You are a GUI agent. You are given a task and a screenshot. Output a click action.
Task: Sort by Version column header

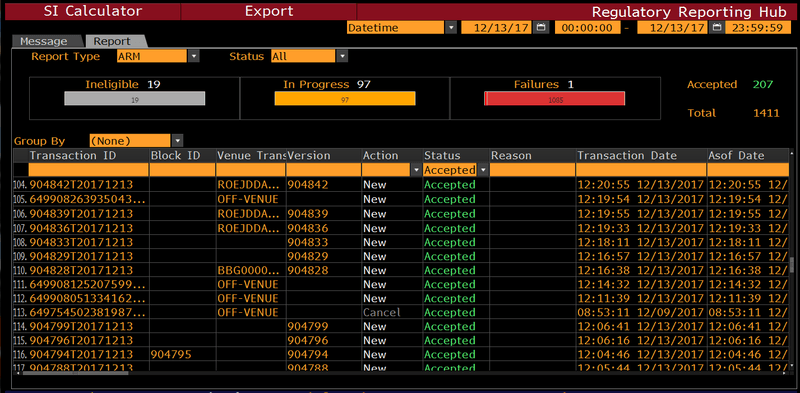pyautogui.click(x=323, y=156)
